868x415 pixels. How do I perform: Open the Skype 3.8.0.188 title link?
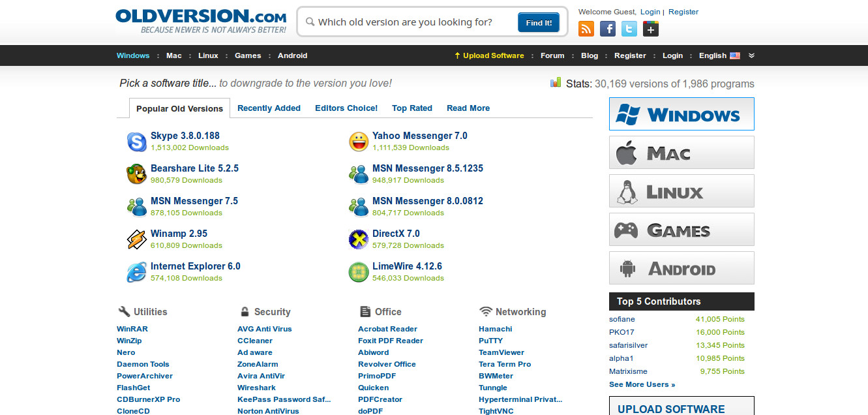point(185,136)
